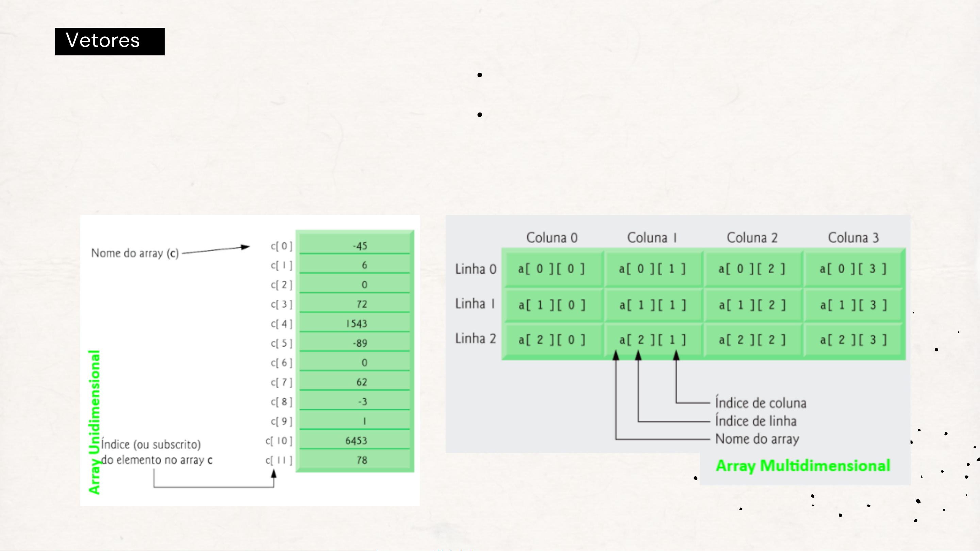The image size is (980, 551).
Task: Click the matrix cell a[ 0 ][ 3 ]
Action: (853, 269)
